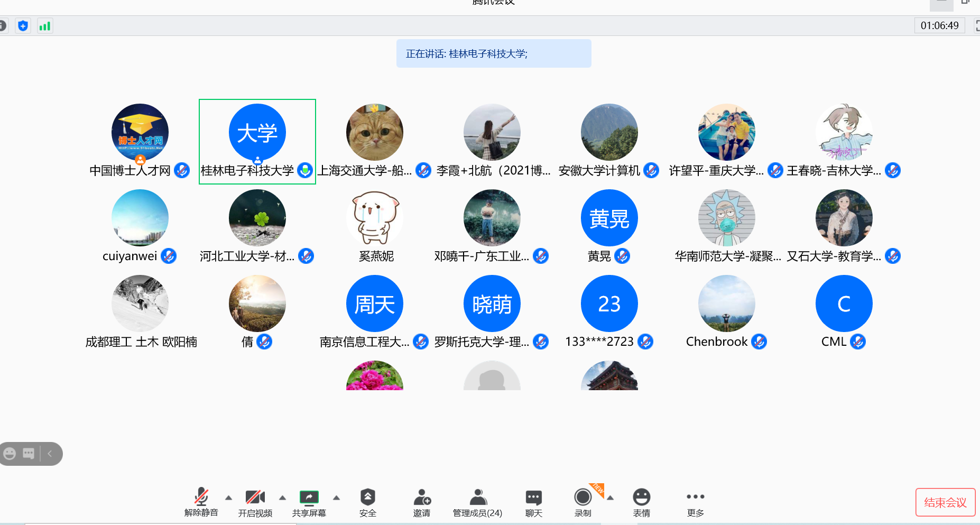Toggle mic icon of 罗斯托克大学-理...
Viewport: 980px width, 525px height.
tap(540, 342)
